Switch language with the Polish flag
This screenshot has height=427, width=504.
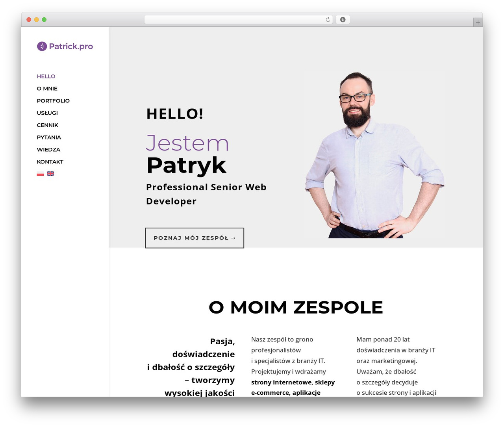point(40,174)
